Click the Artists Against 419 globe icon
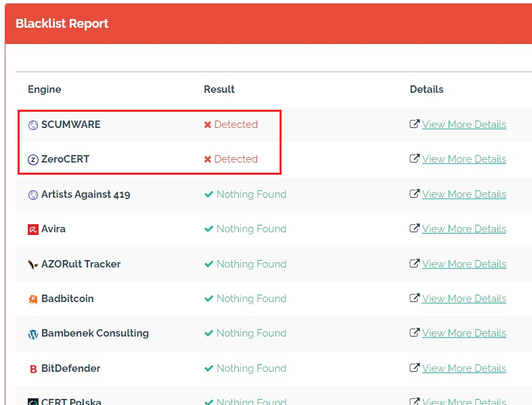Image resolution: width=532 pixels, height=405 pixels. tap(33, 195)
